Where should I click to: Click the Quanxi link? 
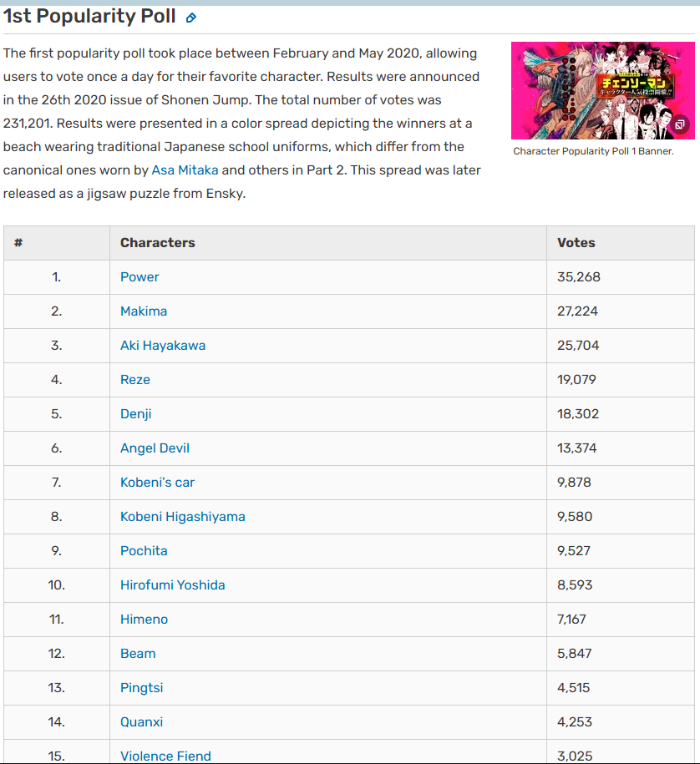click(x=141, y=722)
